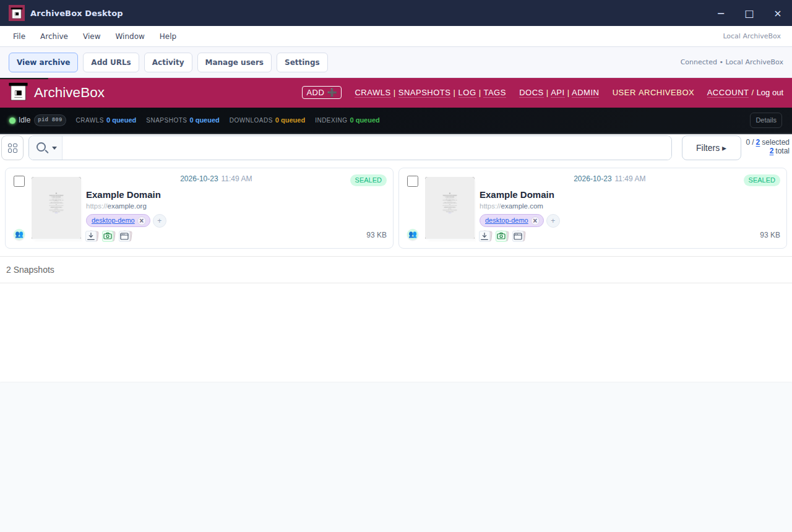Select the example.org snapshot checkbox

pyautogui.click(x=19, y=181)
